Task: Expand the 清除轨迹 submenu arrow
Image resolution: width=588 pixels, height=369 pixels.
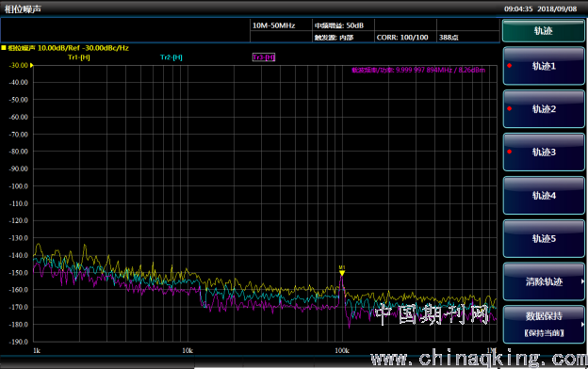Action: [582, 281]
